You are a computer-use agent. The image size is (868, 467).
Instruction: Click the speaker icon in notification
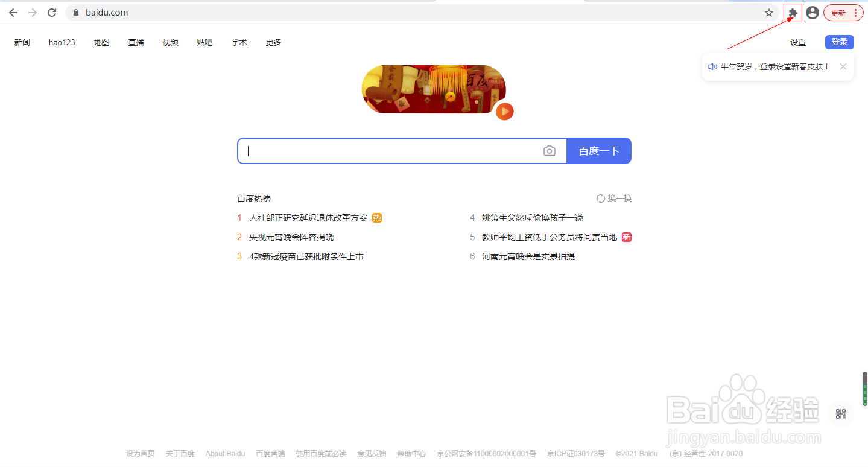coord(712,67)
